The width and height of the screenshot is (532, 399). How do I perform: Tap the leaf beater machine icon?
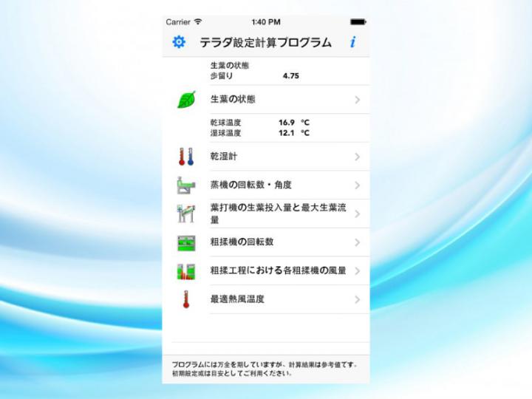185,214
